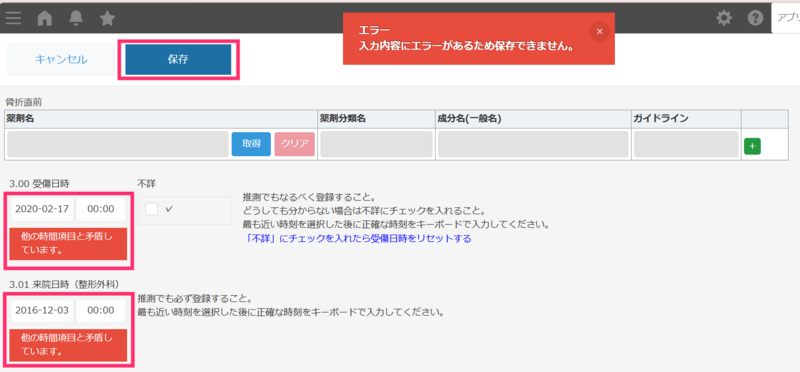This screenshot has height=372, width=800.
Task: Click link to reset 受傷日時 when 不詳
Action: [358, 238]
